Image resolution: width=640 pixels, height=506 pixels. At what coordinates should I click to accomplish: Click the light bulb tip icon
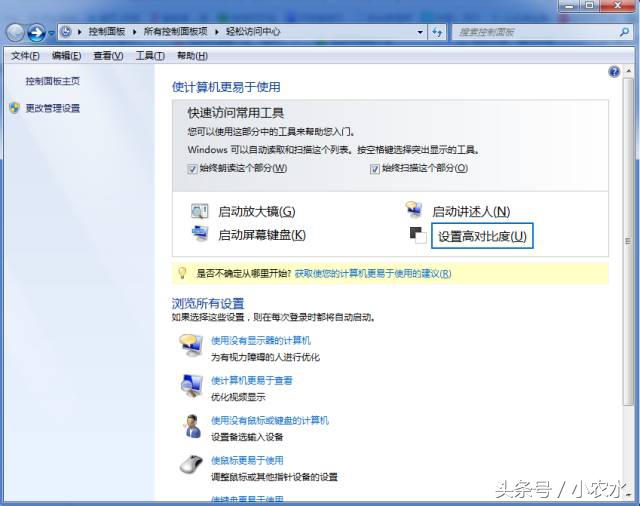pos(182,273)
